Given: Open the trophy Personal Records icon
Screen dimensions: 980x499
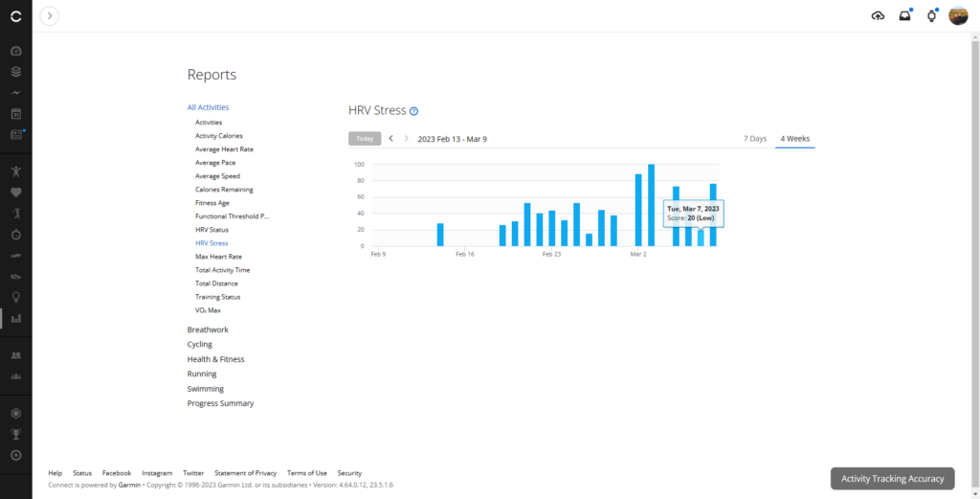Looking at the screenshot, I should [x=16, y=434].
